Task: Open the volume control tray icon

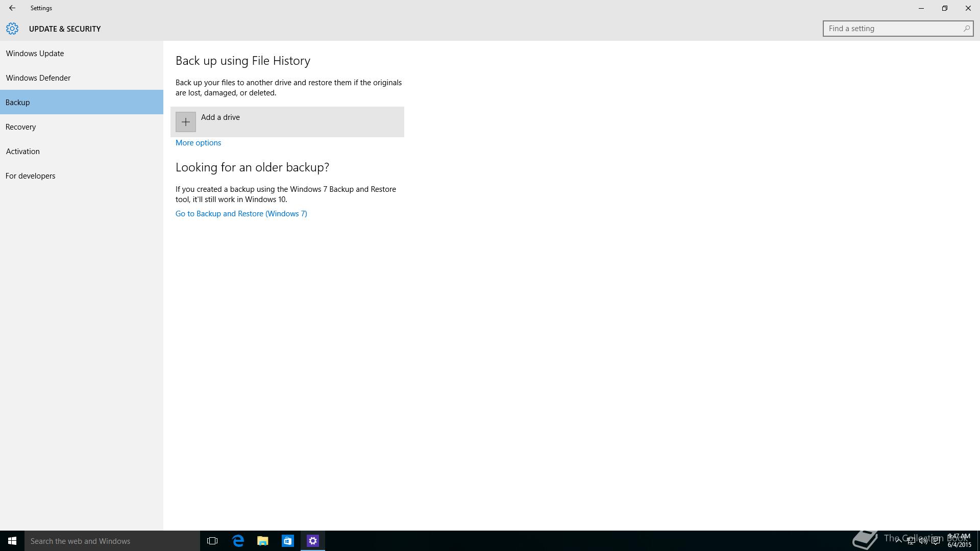Action: click(x=923, y=541)
